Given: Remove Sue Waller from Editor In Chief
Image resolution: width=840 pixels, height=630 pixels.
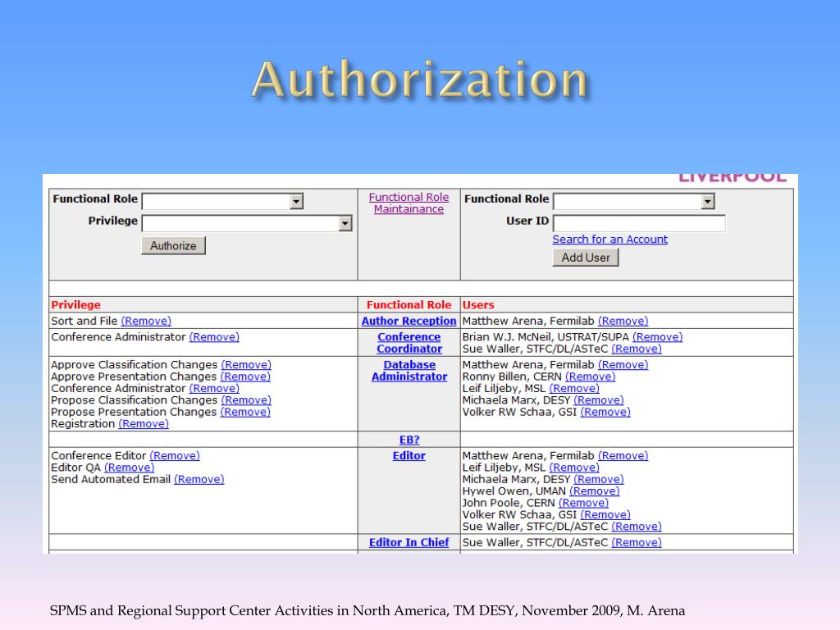Looking at the screenshot, I should click(x=637, y=543).
